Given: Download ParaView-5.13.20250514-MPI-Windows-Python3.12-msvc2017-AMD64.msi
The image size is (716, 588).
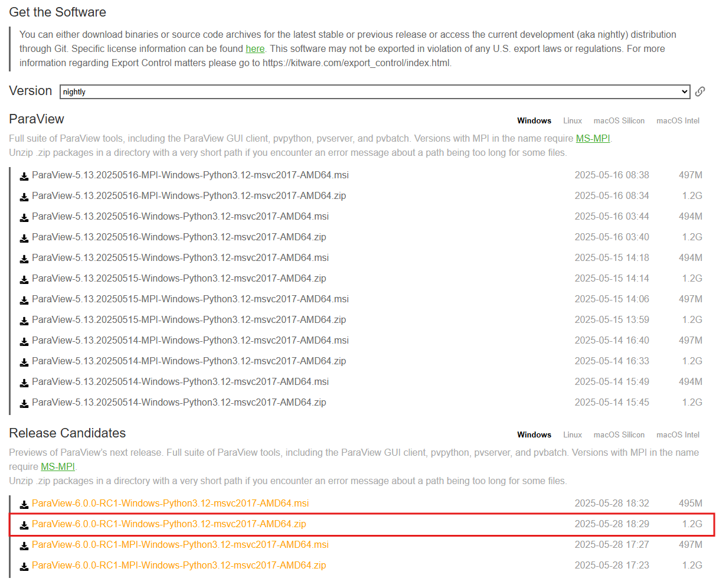Looking at the screenshot, I should 190,340.
